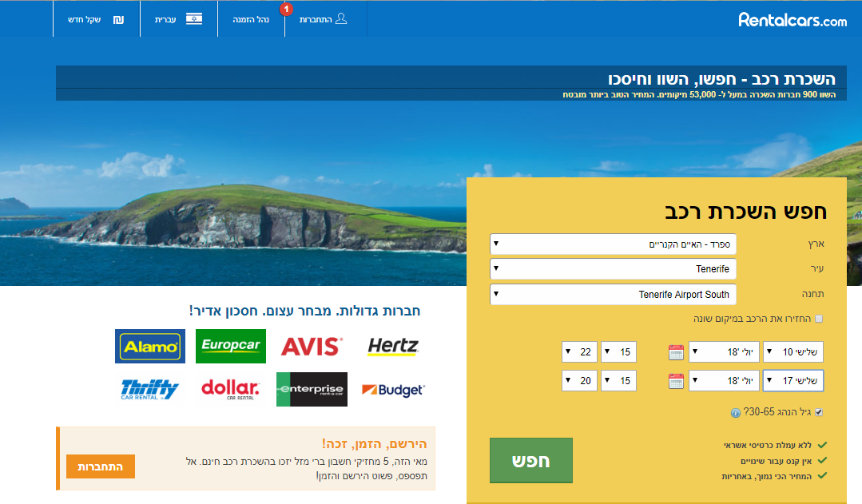Click the Hertz brand logo
Viewport: 862px width, 504px height.
point(392,347)
